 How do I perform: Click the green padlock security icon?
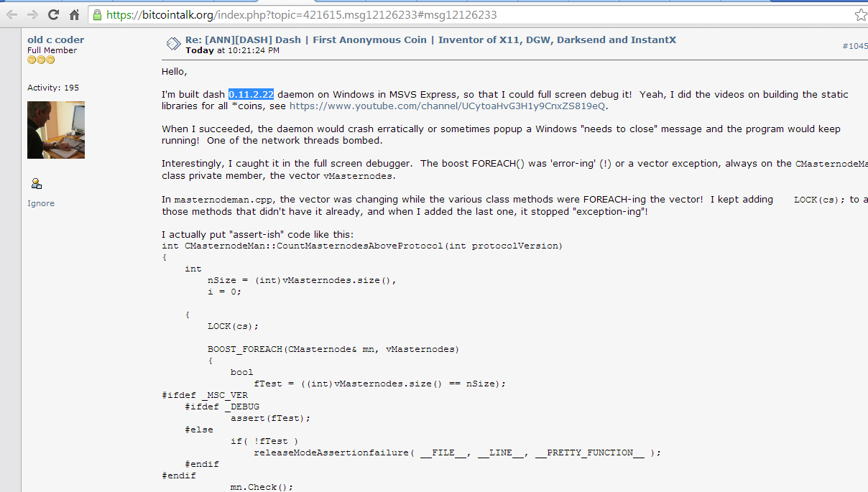point(98,14)
